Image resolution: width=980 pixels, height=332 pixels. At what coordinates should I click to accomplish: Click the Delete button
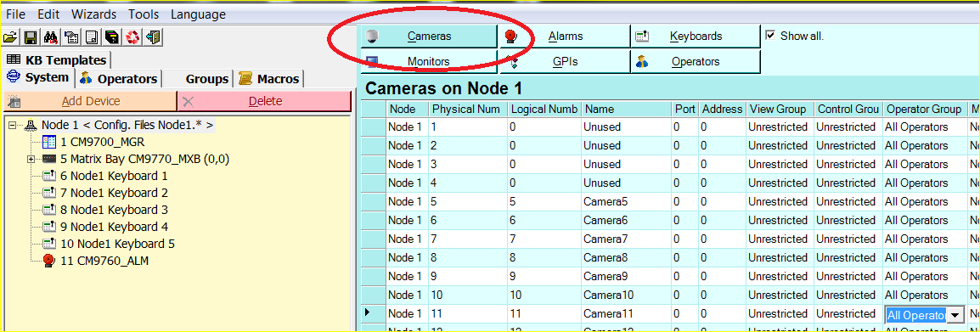coord(265,101)
